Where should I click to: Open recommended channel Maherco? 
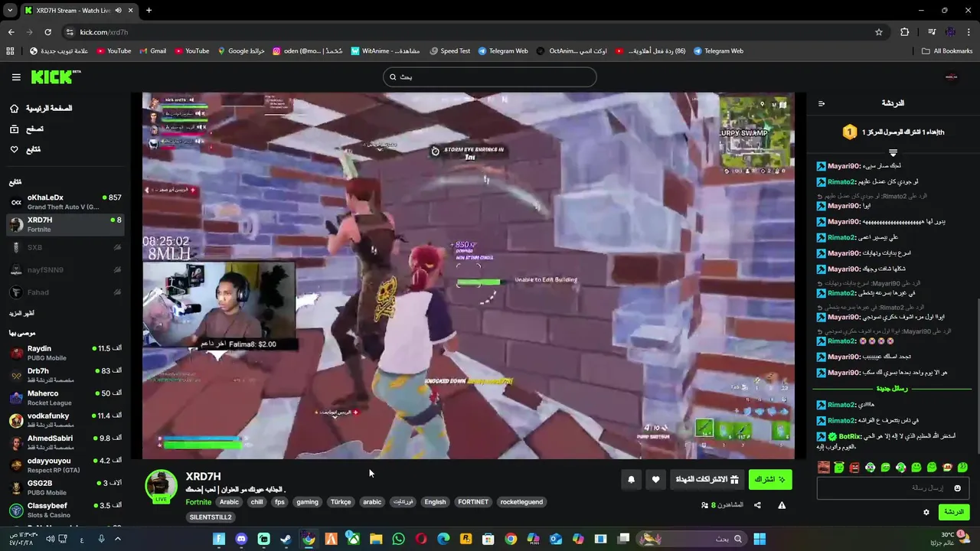click(65, 398)
